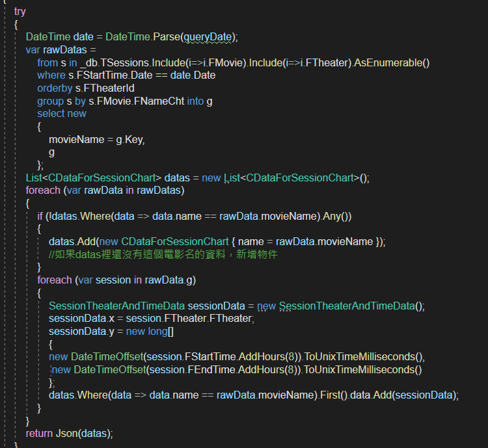Click 'select new' line

point(62,114)
